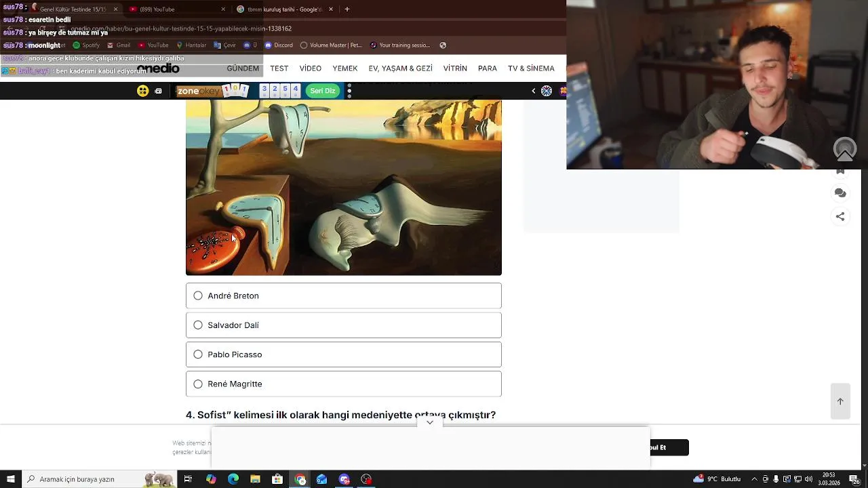Open the VİDEO section in the header
The image size is (868, 488).
[311, 68]
